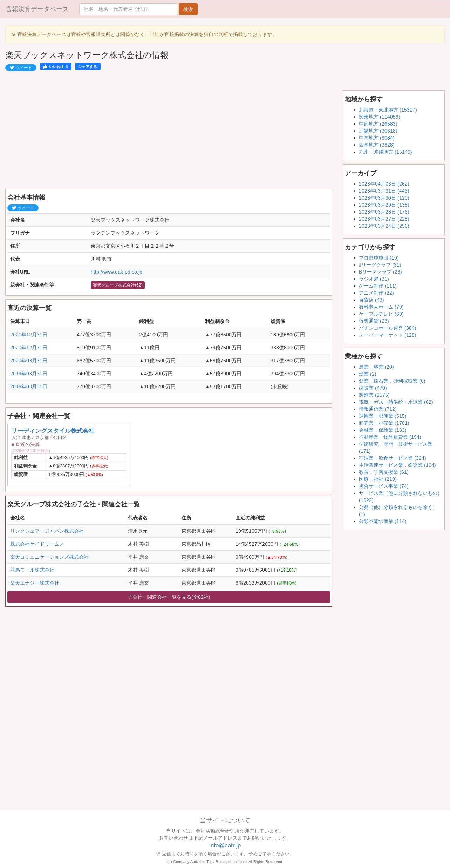Select 北海道・東北地方 (15317) region
This screenshot has height=868, width=450.
click(388, 110)
